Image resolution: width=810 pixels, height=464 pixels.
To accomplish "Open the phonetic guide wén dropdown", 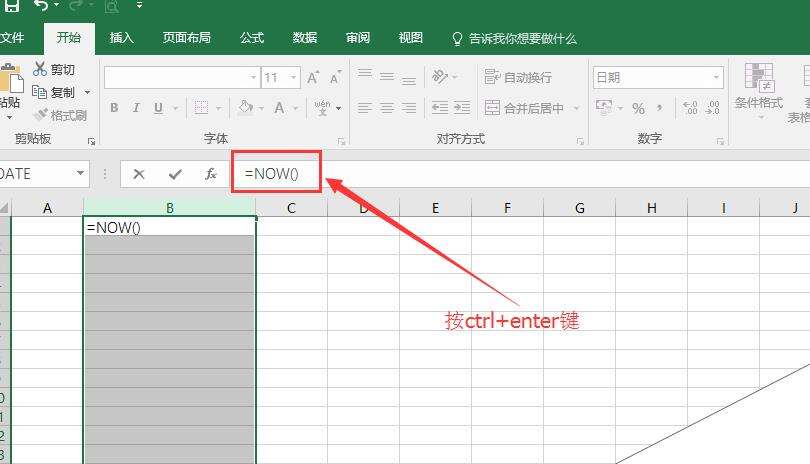I will point(338,108).
